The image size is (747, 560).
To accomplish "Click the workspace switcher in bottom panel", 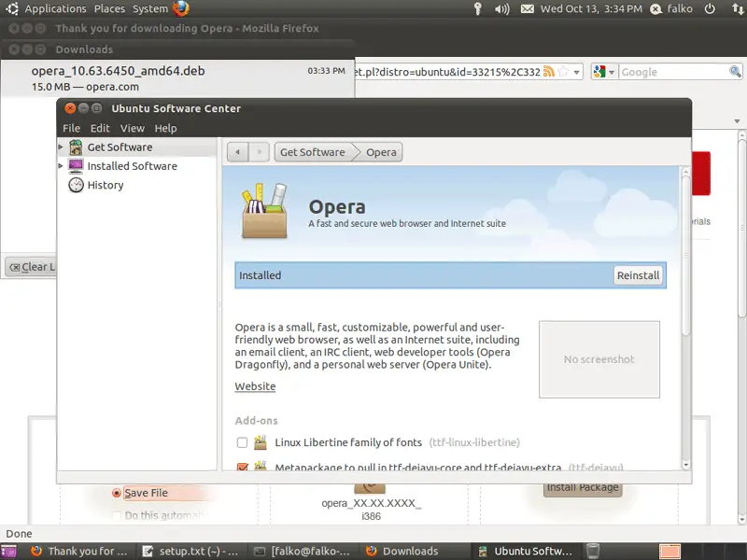I will pyautogui.click(x=669, y=552).
